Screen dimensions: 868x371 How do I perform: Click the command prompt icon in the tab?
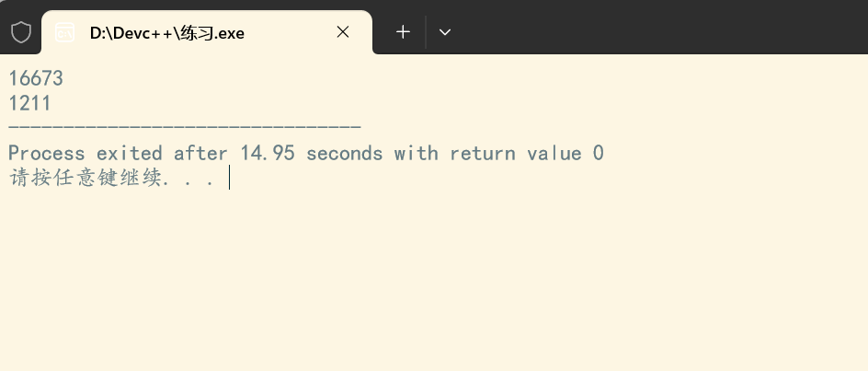point(64,33)
